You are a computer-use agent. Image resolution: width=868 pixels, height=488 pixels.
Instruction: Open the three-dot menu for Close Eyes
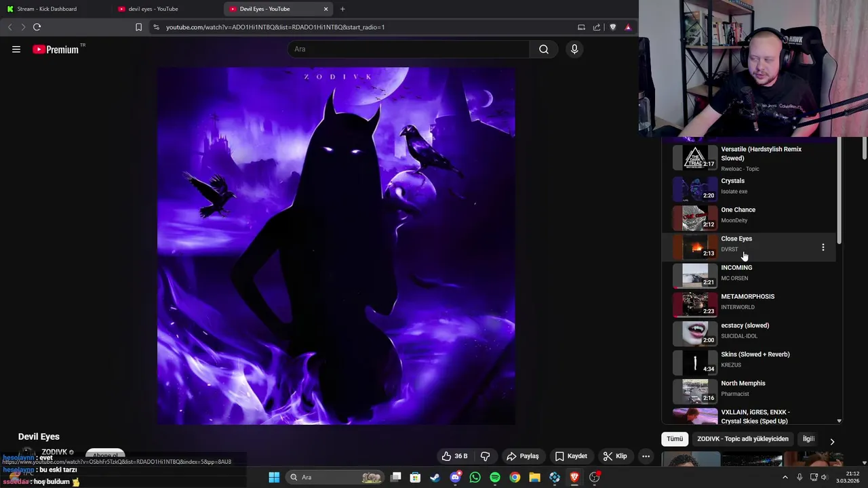coord(823,247)
